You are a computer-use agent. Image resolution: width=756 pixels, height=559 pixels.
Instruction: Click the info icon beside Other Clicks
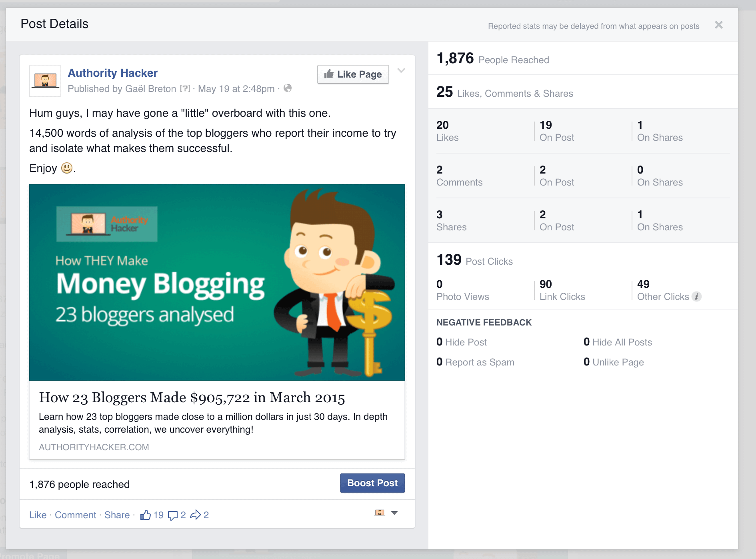tap(697, 297)
